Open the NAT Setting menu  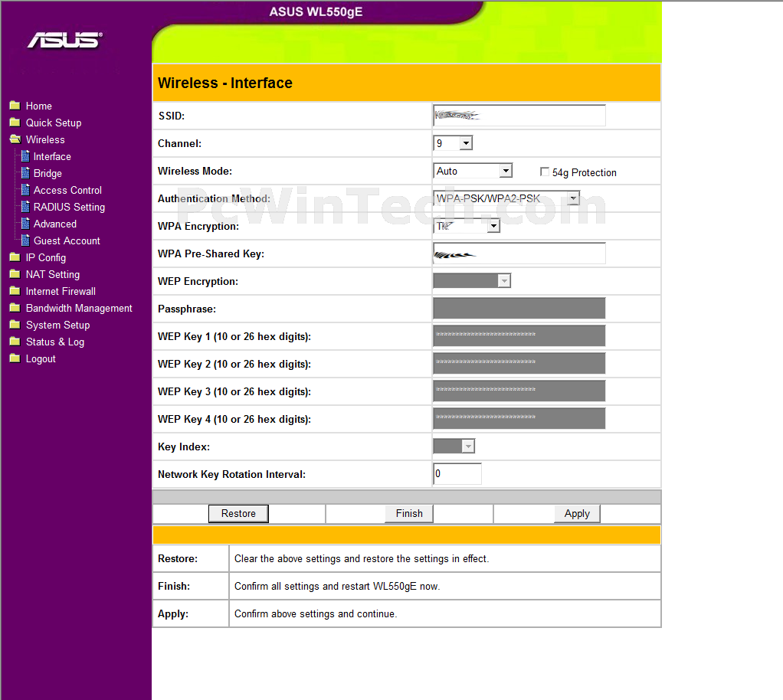[53, 275]
